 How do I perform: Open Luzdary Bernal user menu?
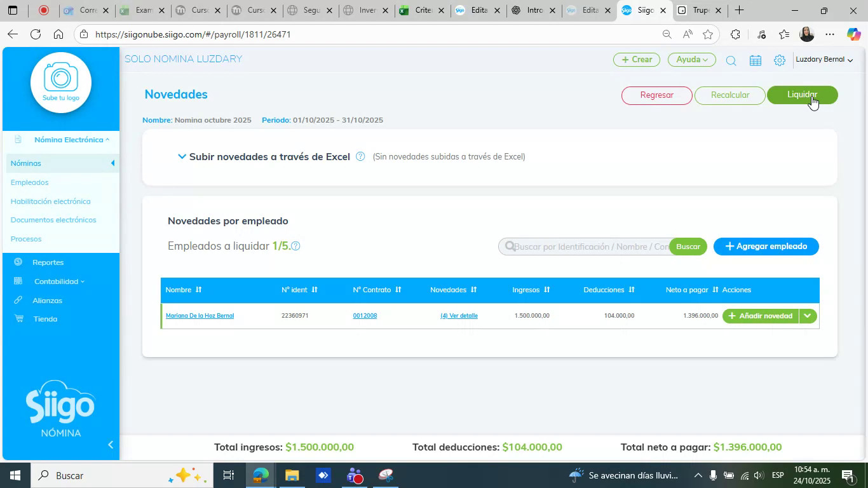pyautogui.click(x=824, y=60)
